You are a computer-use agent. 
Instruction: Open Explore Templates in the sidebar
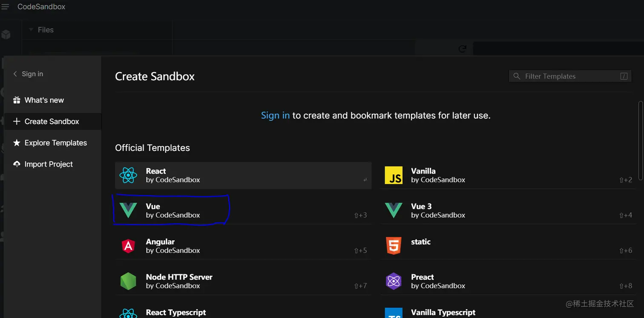pyautogui.click(x=55, y=143)
